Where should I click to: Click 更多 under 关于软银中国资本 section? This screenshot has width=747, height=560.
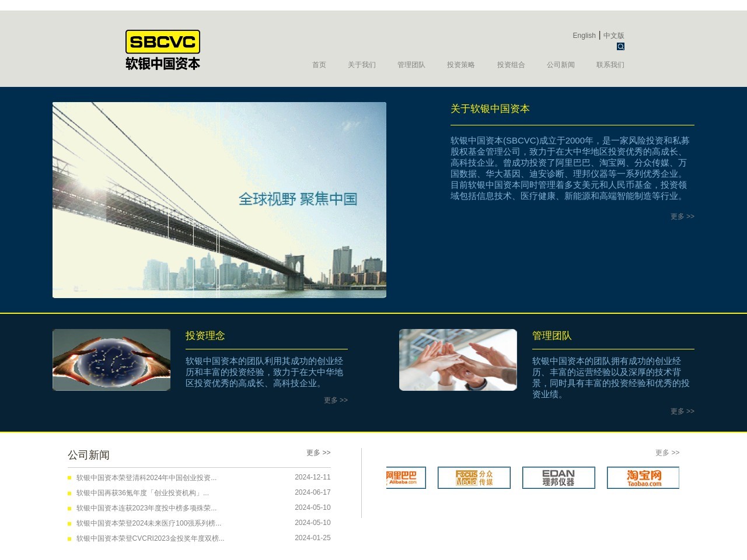pos(682,216)
